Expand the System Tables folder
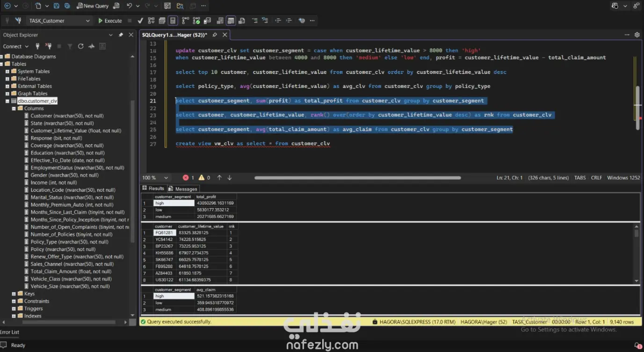 pos(7,72)
